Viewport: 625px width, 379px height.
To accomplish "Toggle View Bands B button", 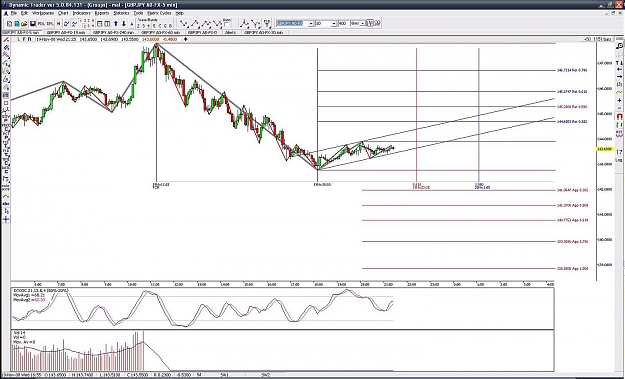I will pyautogui.click(x=170, y=26).
